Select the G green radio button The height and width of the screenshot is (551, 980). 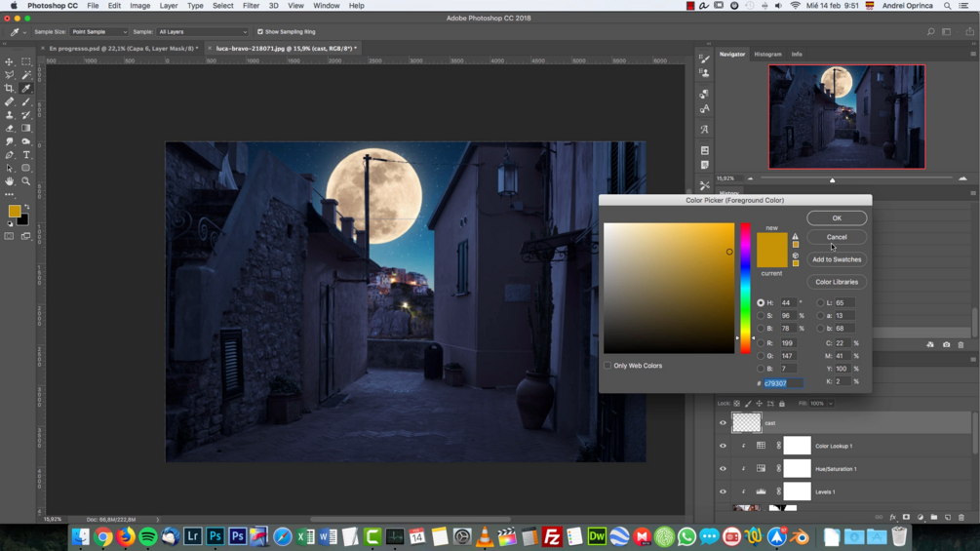(x=761, y=356)
